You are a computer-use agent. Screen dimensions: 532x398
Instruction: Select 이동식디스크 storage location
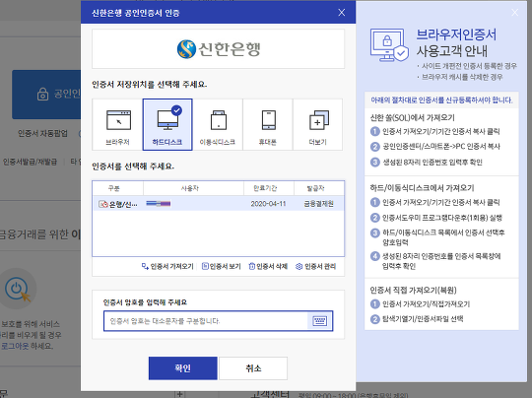click(218, 124)
